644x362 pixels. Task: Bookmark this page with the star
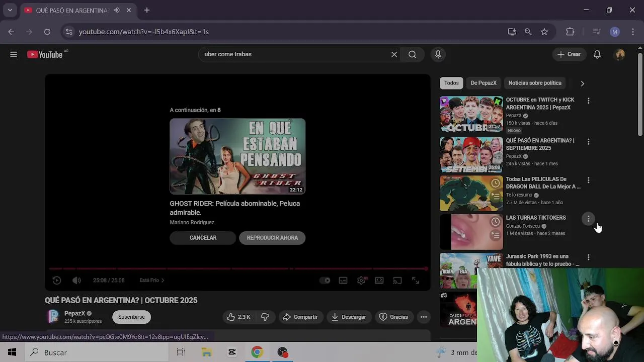click(544, 32)
